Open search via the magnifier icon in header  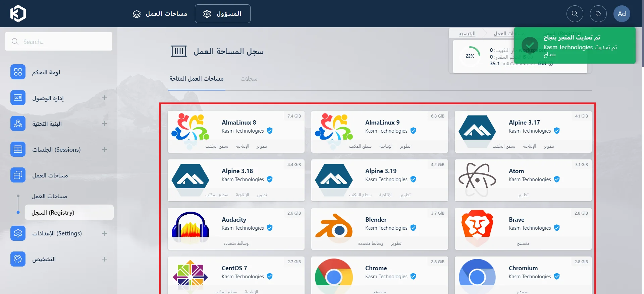[575, 14]
